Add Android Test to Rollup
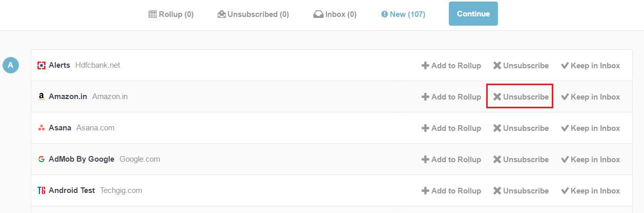The image size is (644, 213). [x=451, y=190]
